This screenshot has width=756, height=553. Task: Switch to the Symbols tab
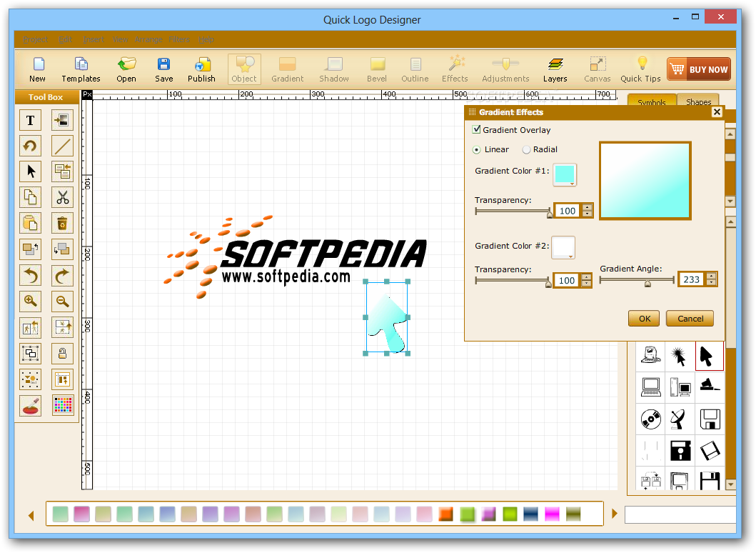tap(651, 101)
